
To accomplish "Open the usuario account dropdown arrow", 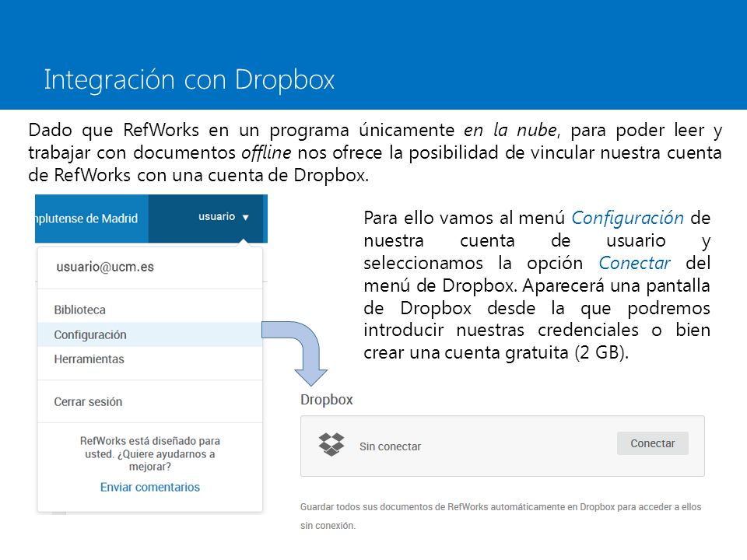I will (246, 218).
